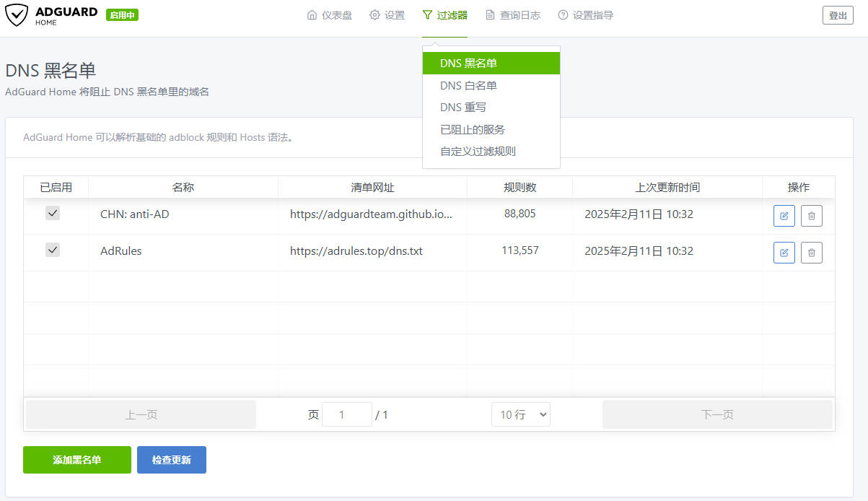Disable the AdRules list checkbox
The height and width of the screenshot is (501, 868).
(x=53, y=250)
